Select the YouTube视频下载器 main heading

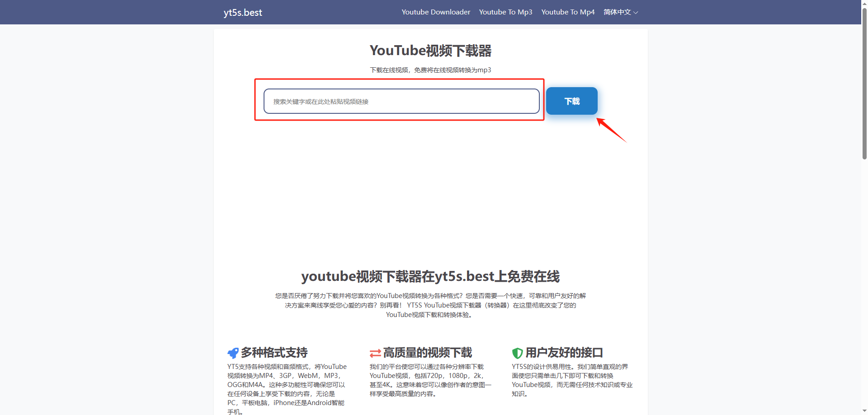(x=430, y=51)
